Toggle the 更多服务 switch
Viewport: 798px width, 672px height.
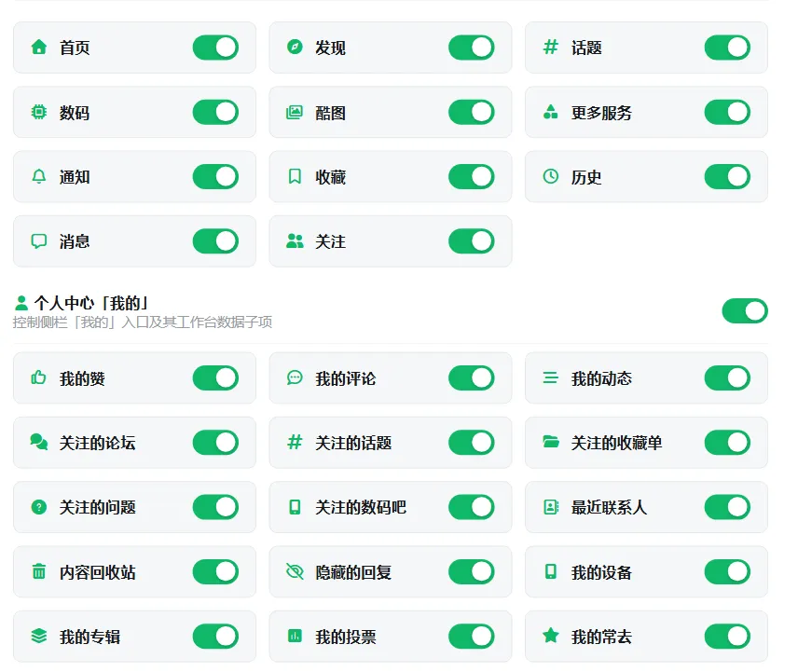(727, 112)
